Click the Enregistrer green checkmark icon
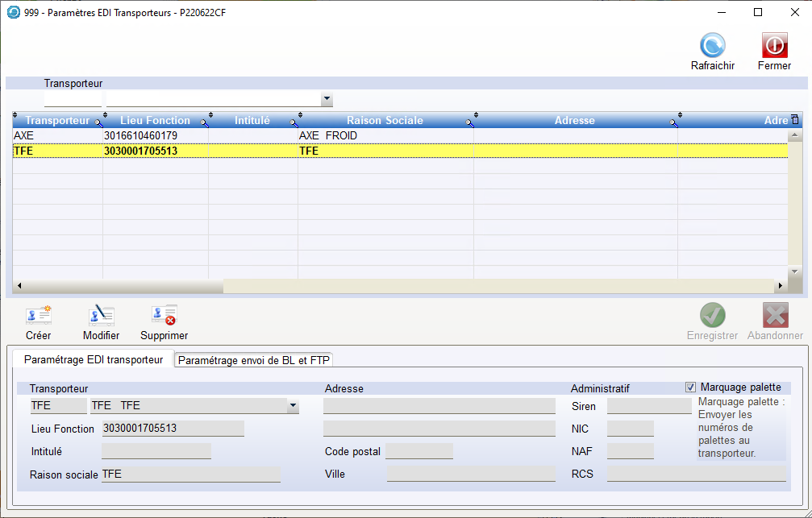Viewport: 812px width, 518px height. (712, 315)
